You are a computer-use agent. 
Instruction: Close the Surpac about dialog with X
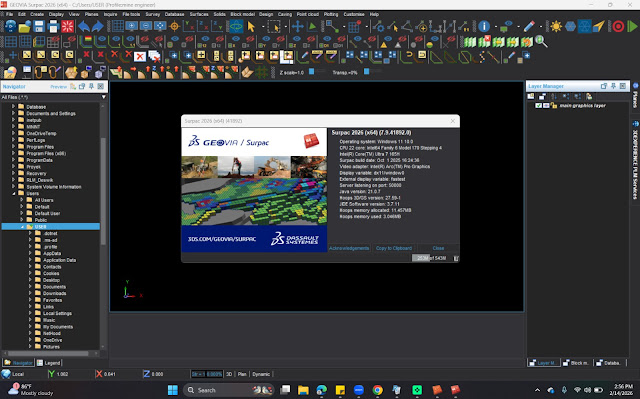point(453,121)
